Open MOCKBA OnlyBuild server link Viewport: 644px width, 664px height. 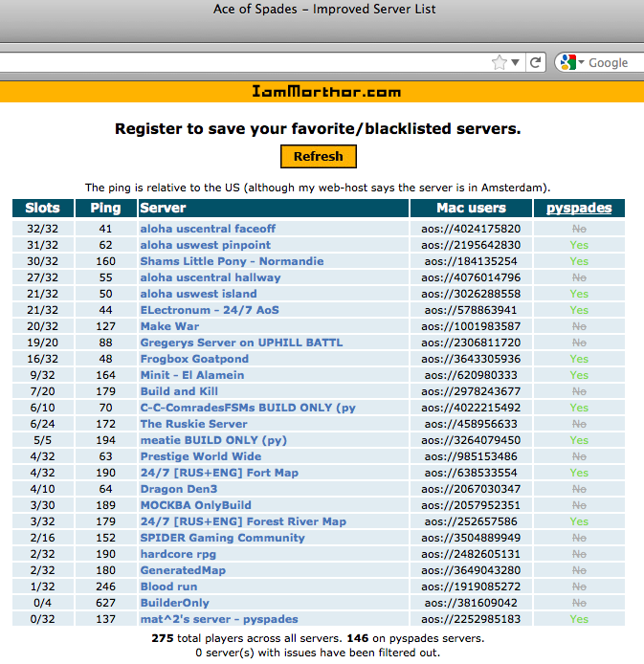195,505
